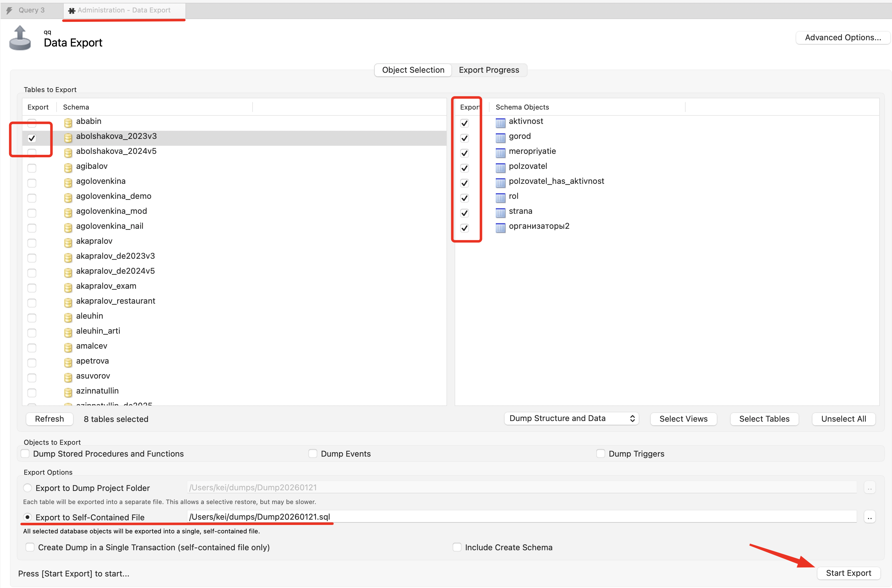Select Export to Dump Project Folder radio
Viewport: 892px width, 588px height.
click(27, 488)
